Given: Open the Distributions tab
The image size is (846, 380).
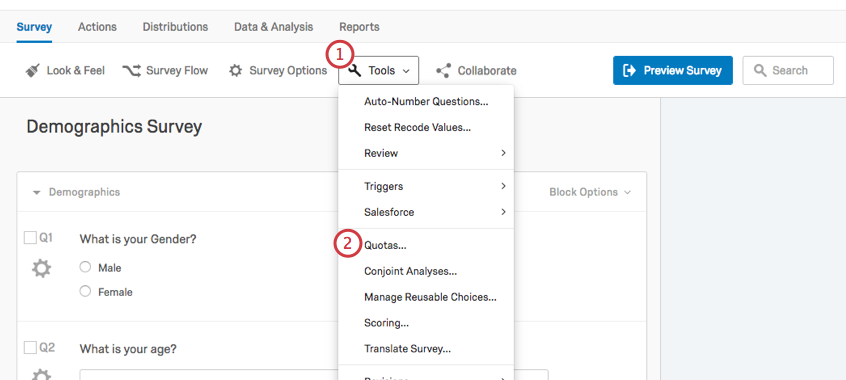Looking at the screenshot, I should click(175, 27).
